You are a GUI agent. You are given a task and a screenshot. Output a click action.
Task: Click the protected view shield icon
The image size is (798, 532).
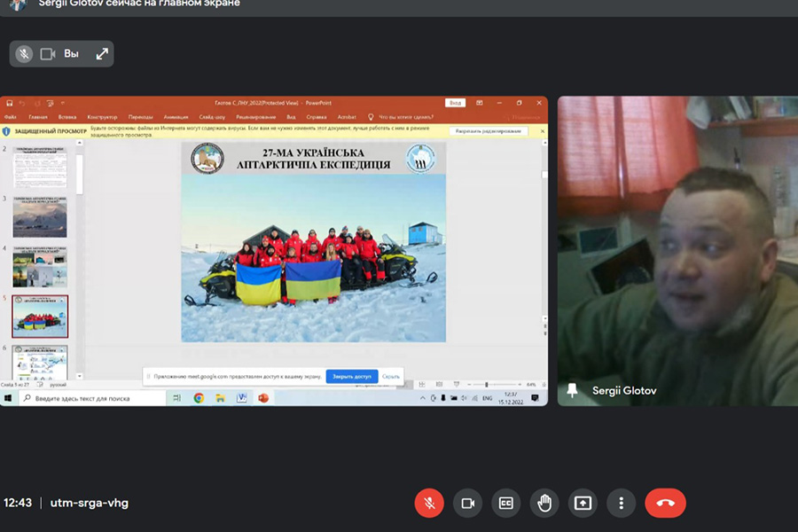pyautogui.click(x=6, y=131)
